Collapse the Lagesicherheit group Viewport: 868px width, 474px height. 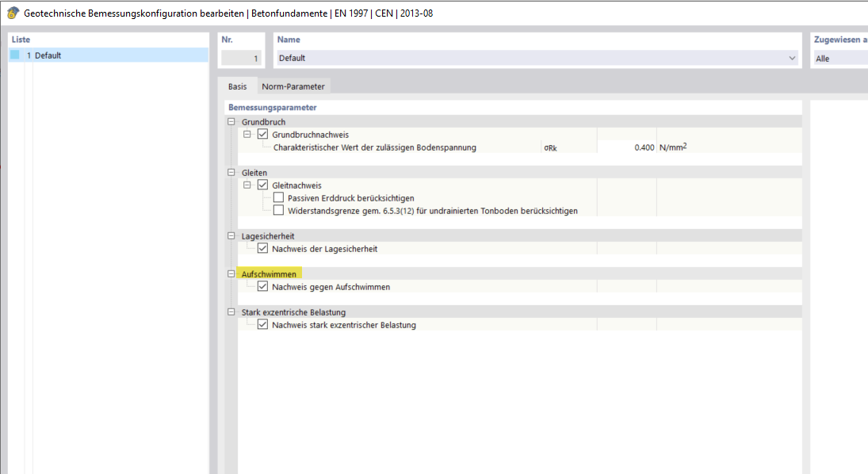(x=230, y=235)
